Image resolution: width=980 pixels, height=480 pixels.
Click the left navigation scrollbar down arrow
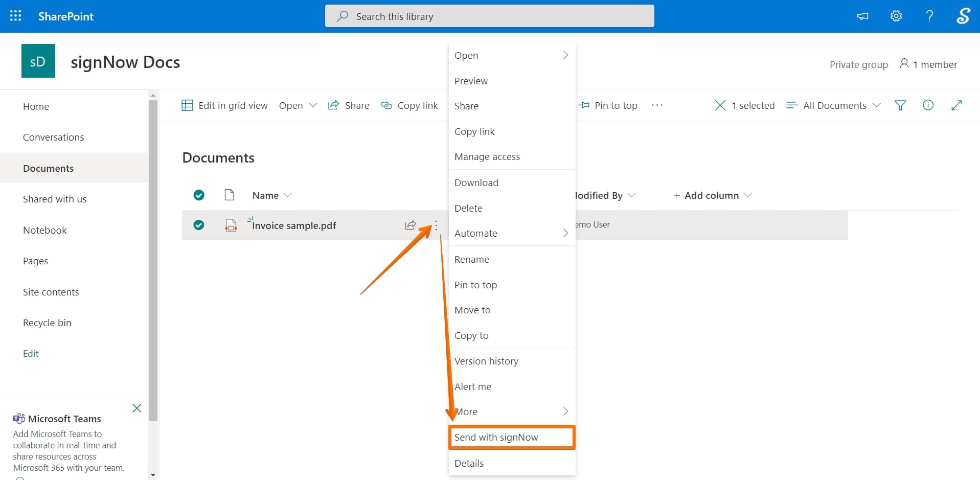click(153, 475)
